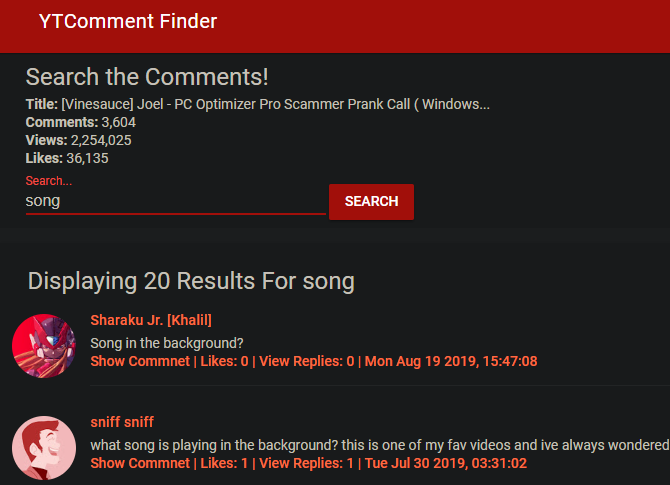Image resolution: width=670 pixels, height=485 pixels.
Task: Click Sharaku Jr.'s profile avatar
Action: click(44, 346)
